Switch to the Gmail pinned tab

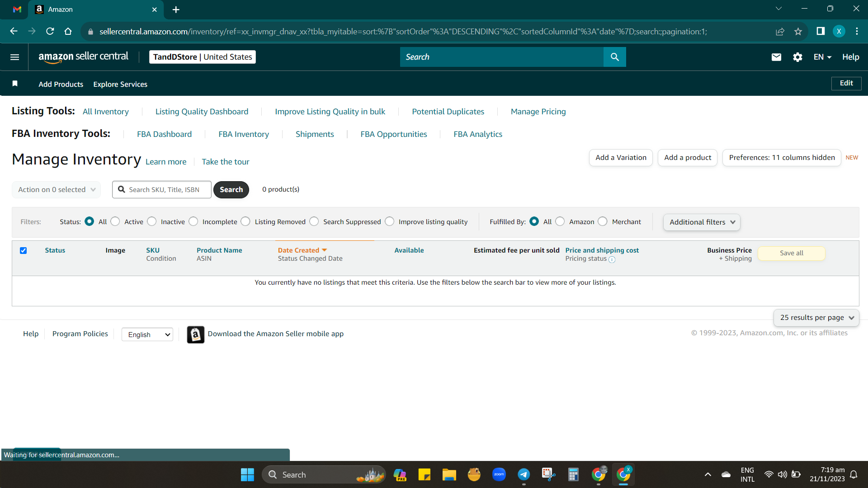(x=17, y=9)
